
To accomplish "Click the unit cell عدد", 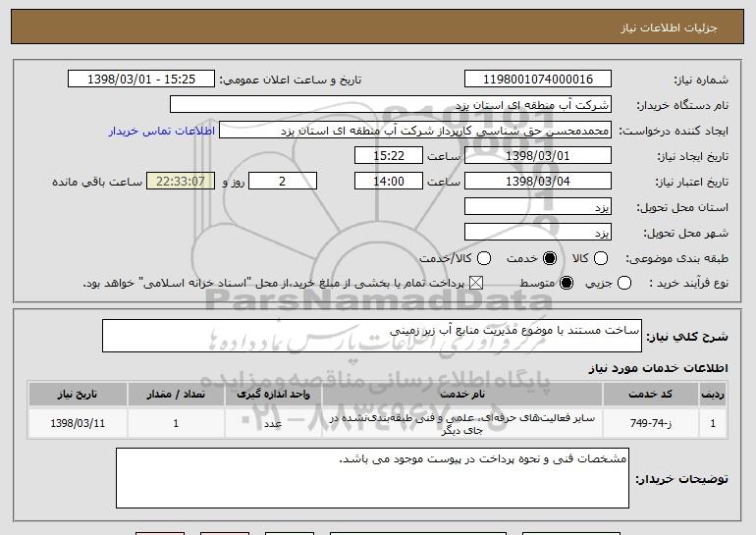I will (273, 424).
